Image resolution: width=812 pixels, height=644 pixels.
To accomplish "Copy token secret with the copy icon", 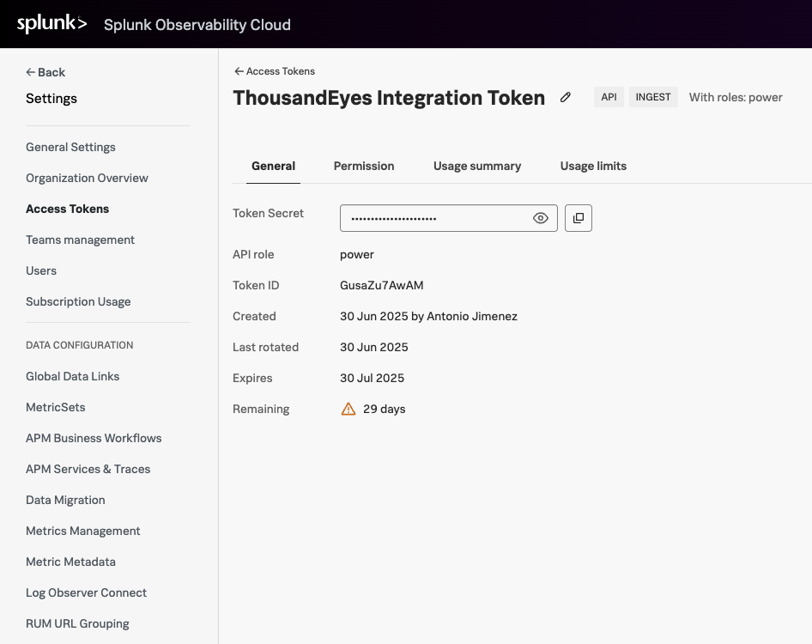I will (x=579, y=218).
